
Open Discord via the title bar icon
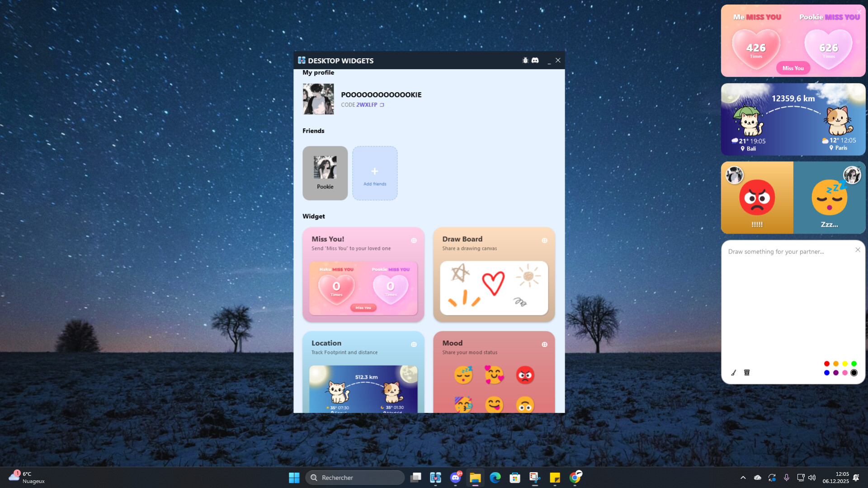pyautogui.click(x=535, y=60)
